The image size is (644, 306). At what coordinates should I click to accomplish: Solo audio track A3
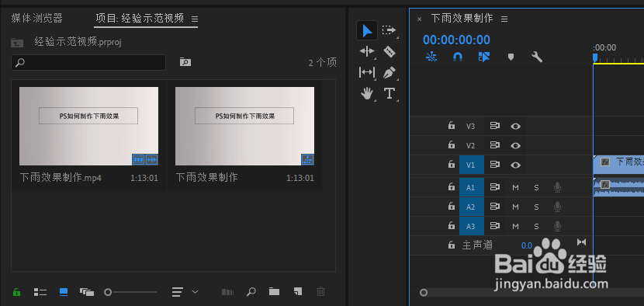(x=536, y=226)
